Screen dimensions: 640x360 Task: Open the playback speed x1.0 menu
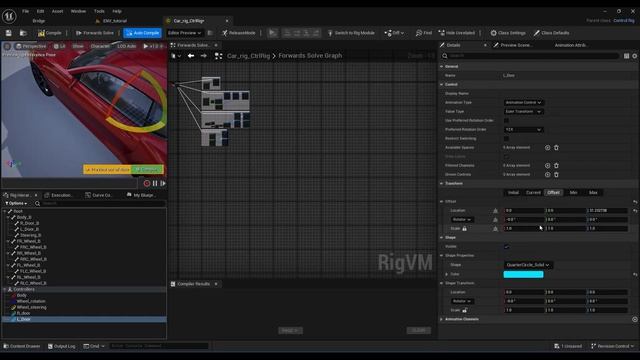[x=153, y=46]
